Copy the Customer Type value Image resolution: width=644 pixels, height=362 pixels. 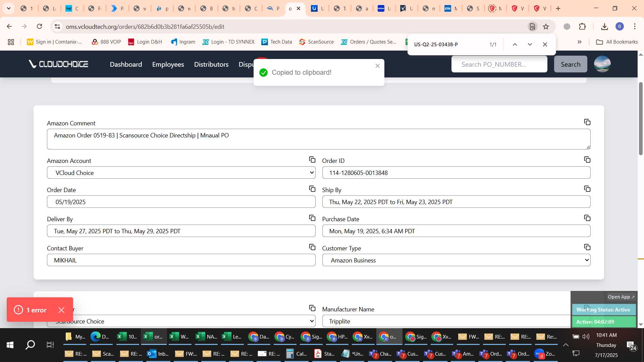point(587,247)
